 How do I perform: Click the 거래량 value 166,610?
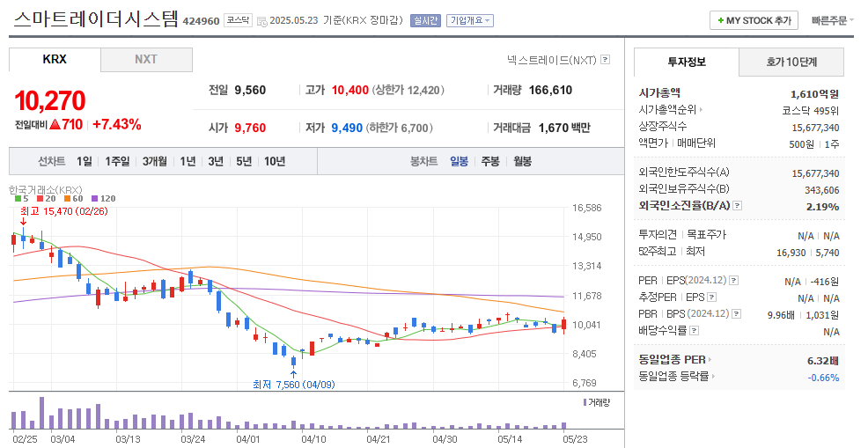point(550,91)
